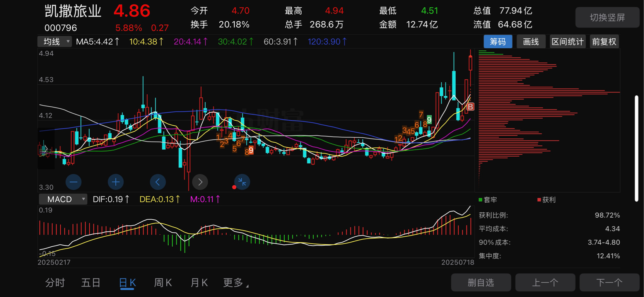Screen dimensions: 644x297
Task: Tap the DIF:0.19 value
Action: coord(111,199)
